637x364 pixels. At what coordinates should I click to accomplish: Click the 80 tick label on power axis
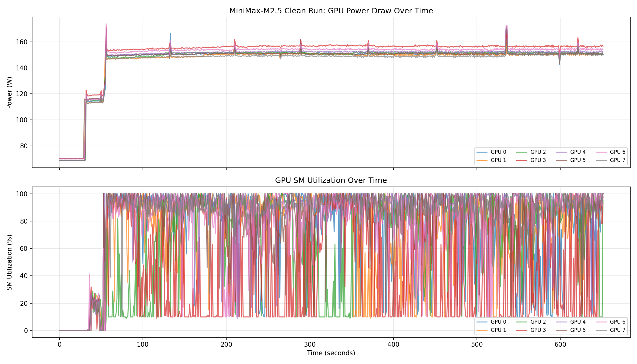(x=24, y=146)
